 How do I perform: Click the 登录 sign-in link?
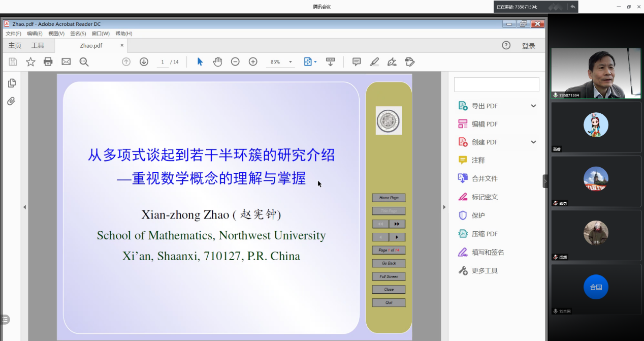pyautogui.click(x=529, y=46)
